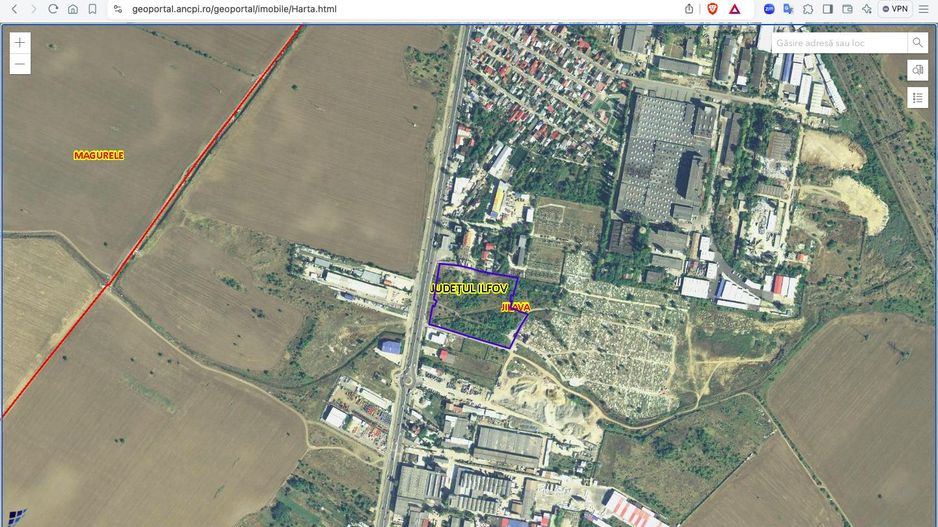Screen dimensions: 938x527
Task: Click the geoportal URL in address bar
Action: tap(234, 9)
